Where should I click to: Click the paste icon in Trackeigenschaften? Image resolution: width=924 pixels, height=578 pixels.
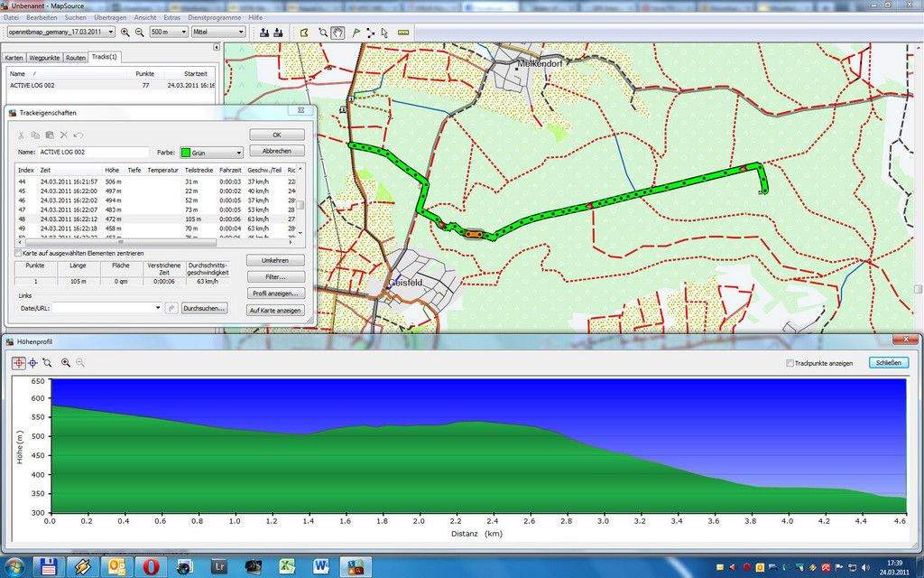[50, 135]
